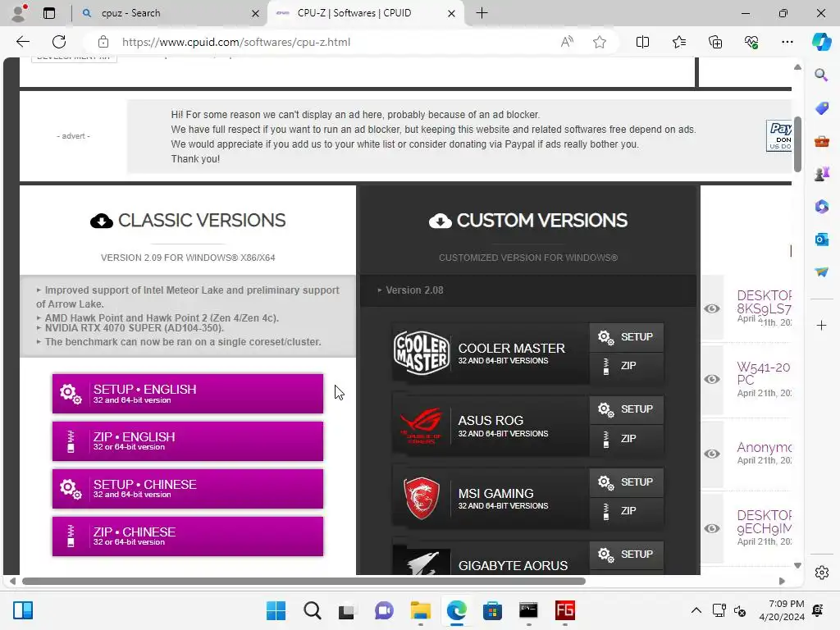Click eye icon next to W541-20 PC entry

(712, 379)
